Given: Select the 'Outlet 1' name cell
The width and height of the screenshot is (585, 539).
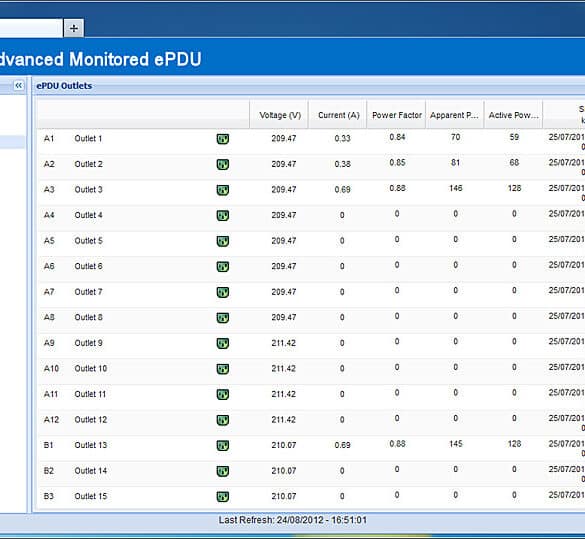Looking at the screenshot, I should [x=88, y=138].
